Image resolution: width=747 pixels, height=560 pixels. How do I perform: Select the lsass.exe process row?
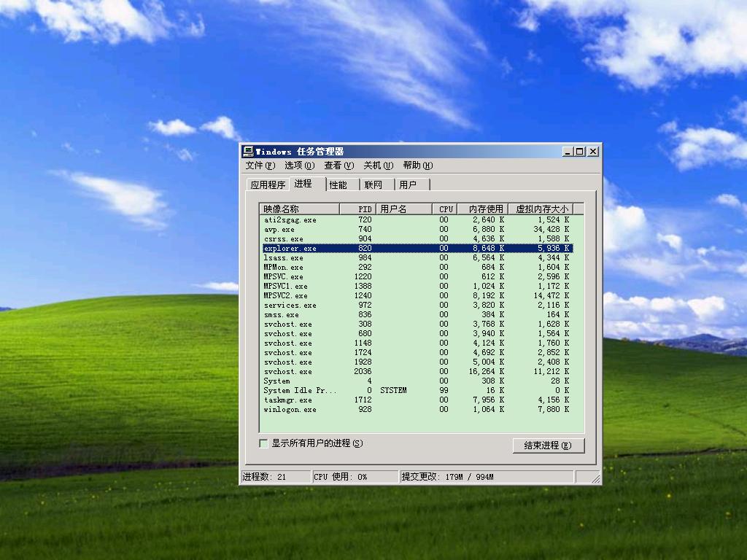[417, 257]
